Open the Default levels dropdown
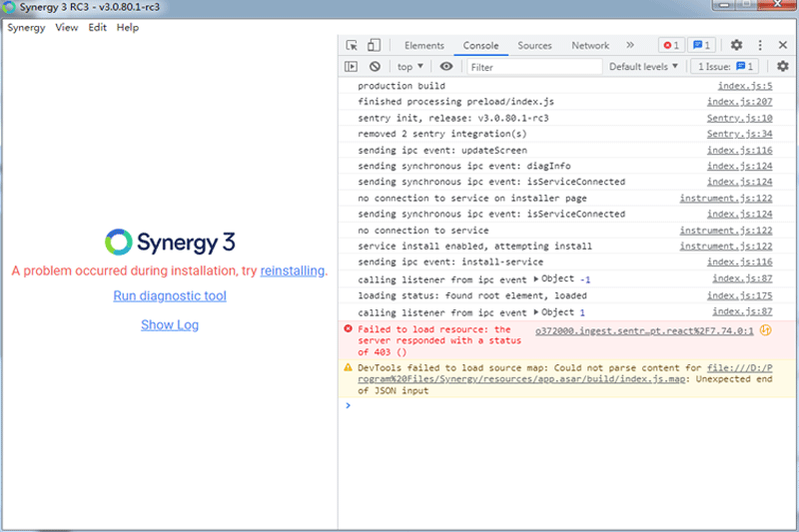799x532 pixels. (x=643, y=67)
